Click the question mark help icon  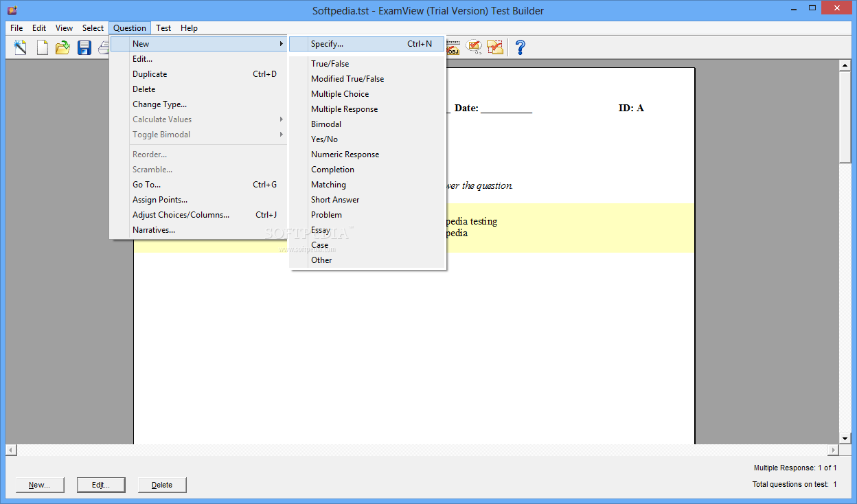click(x=520, y=47)
